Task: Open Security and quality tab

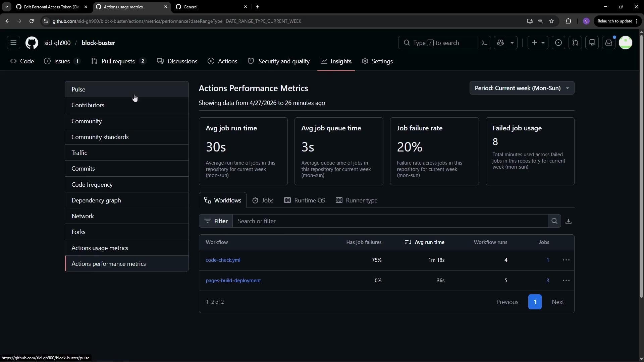Action: coord(279,61)
